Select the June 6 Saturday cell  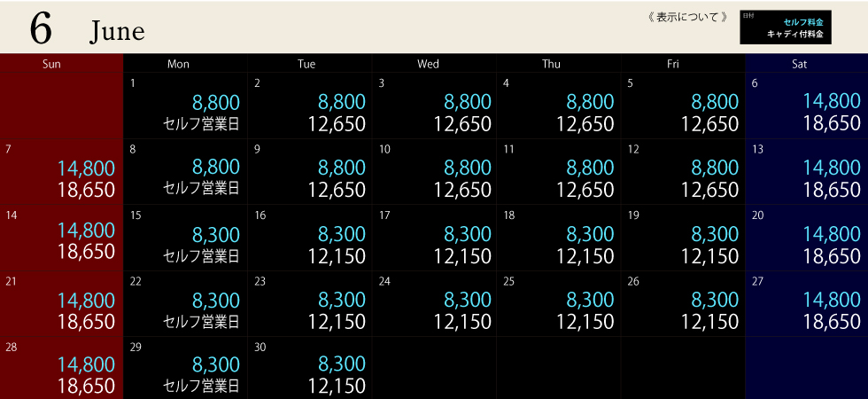[x=806, y=106]
